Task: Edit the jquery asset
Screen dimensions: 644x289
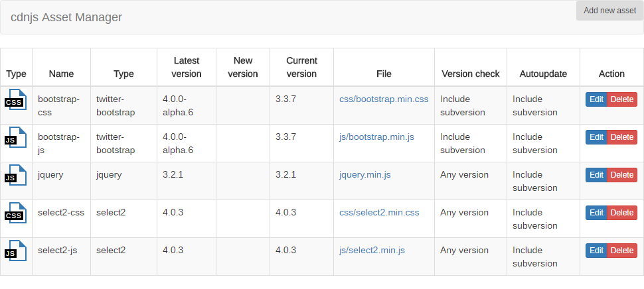Action: click(596, 175)
